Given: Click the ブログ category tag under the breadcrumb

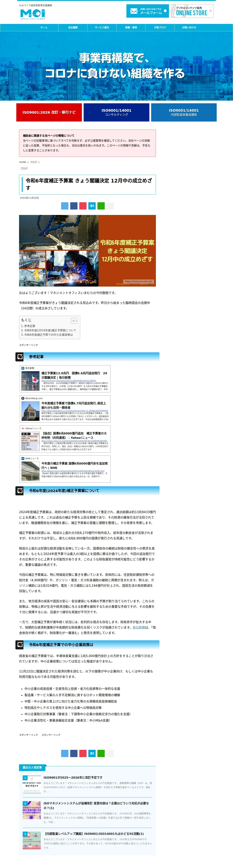Looking at the screenshot, I should coord(24,169).
